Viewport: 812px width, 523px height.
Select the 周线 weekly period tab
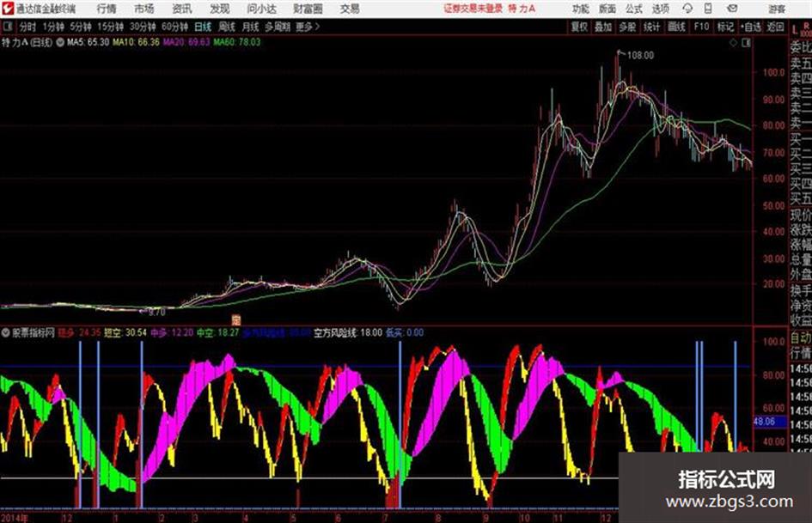click(x=227, y=27)
